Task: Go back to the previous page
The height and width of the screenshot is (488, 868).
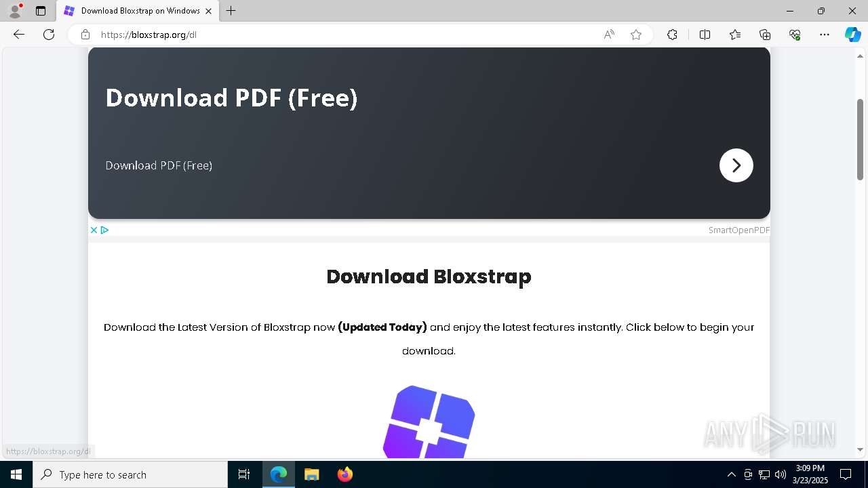Action: tap(19, 35)
